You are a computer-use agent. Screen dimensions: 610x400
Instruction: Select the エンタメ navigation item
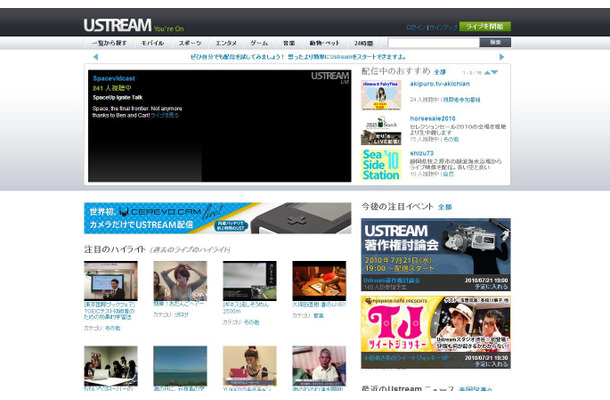(x=226, y=43)
